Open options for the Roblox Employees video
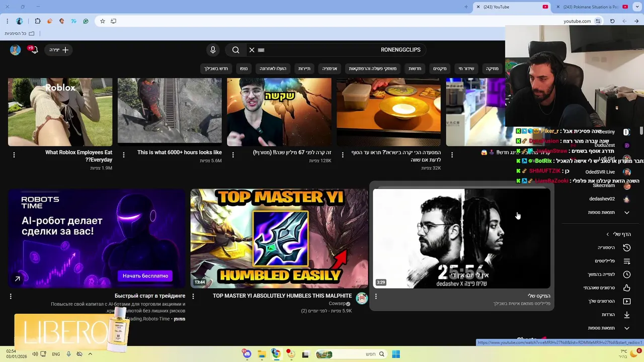The image size is (644, 362). (x=14, y=155)
